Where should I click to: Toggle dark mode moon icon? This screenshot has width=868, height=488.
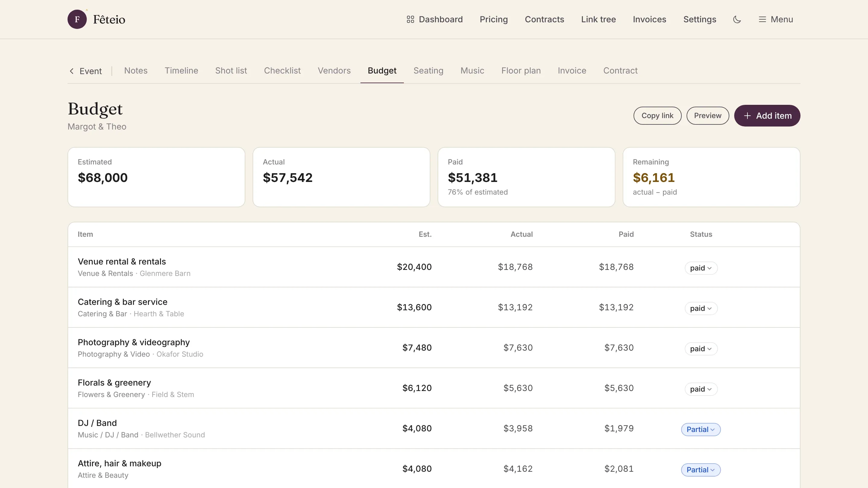tap(737, 20)
